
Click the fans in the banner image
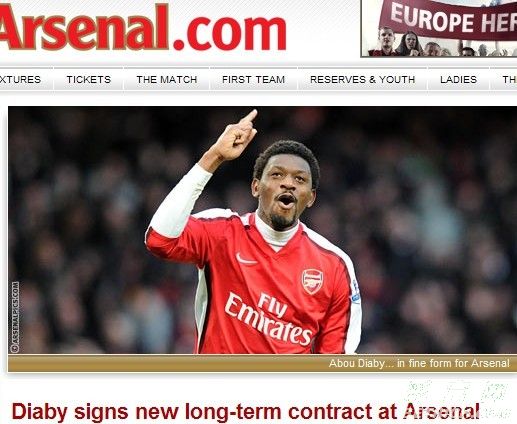(x=440, y=44)
